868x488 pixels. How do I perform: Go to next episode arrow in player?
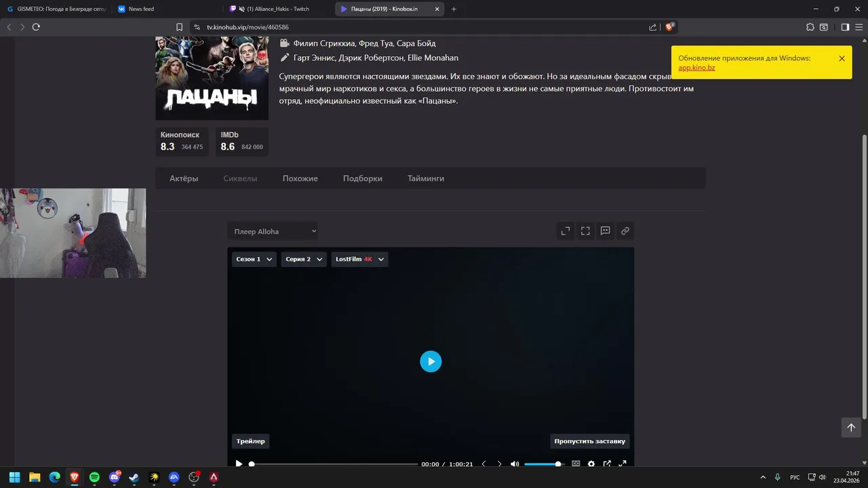point(500,464)
